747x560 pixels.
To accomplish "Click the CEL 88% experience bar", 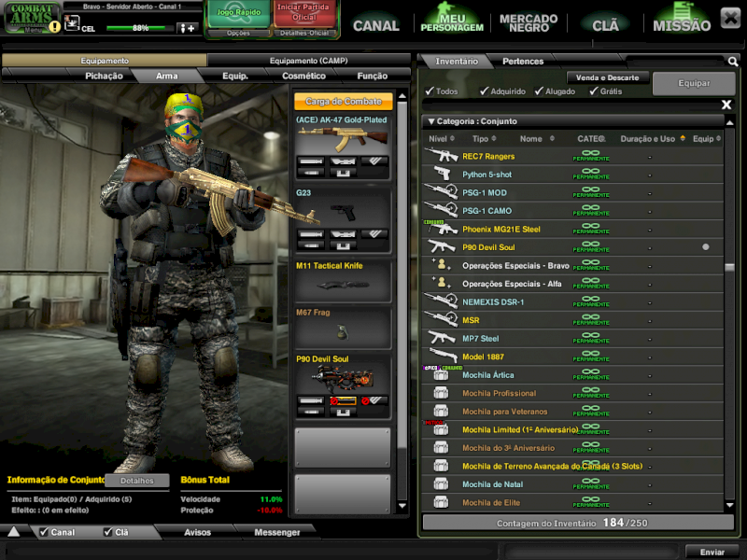I will [x=139, y=28].
